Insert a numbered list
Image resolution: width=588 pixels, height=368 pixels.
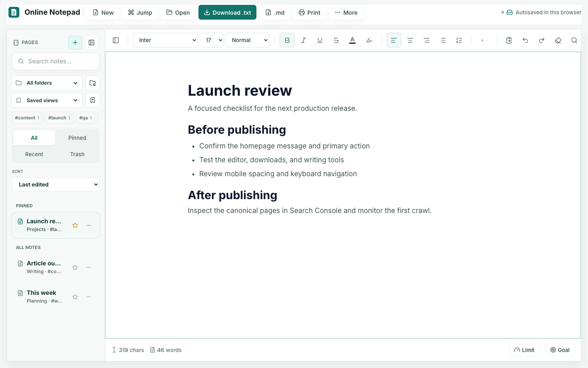click(459, 40)
